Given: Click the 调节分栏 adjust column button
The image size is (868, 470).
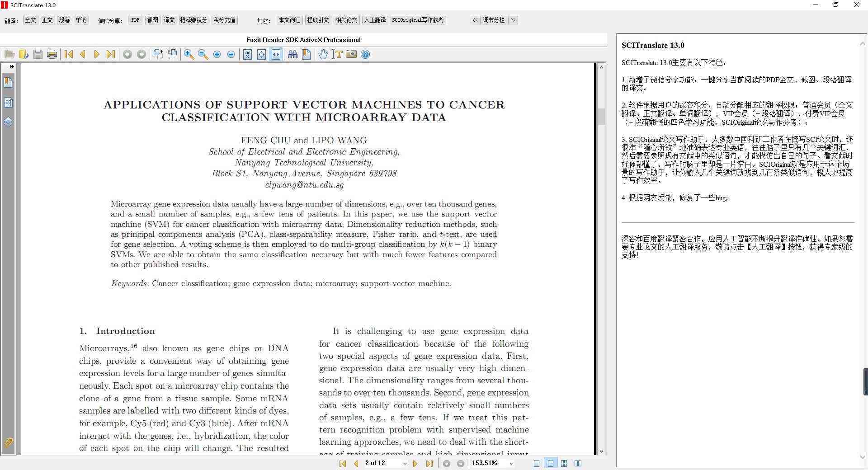Looking at the screenshot, I should coord(494,20).
